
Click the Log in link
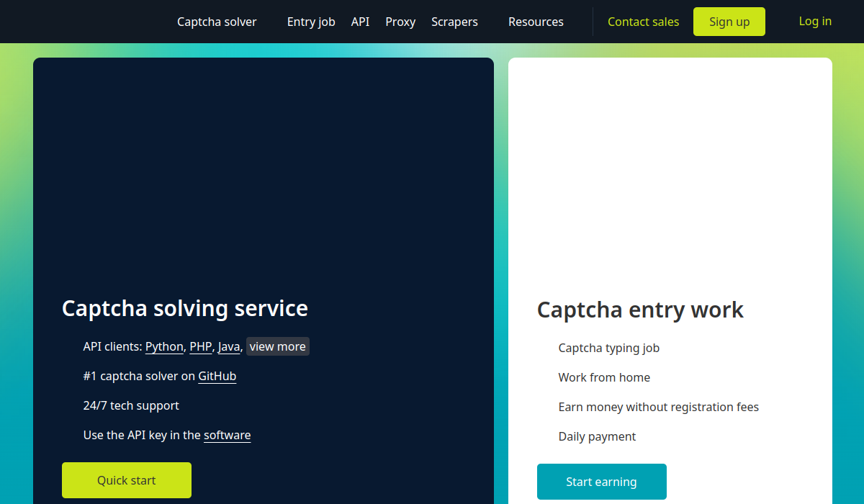815,21
